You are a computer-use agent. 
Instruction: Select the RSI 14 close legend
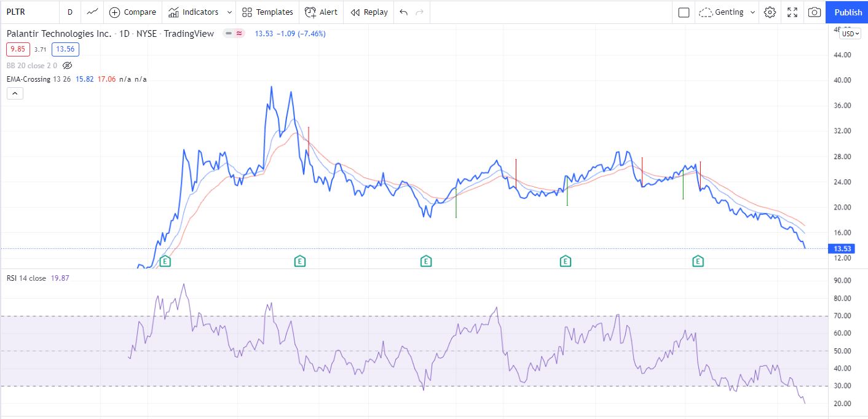(26, 278)
